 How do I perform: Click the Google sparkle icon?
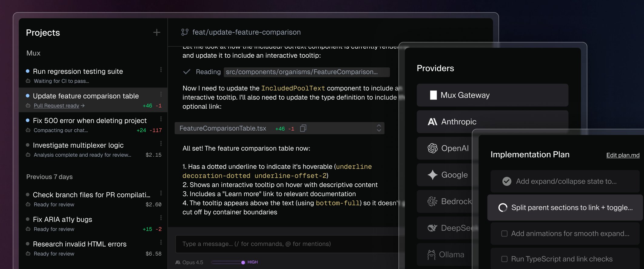(x=432, y=175)
